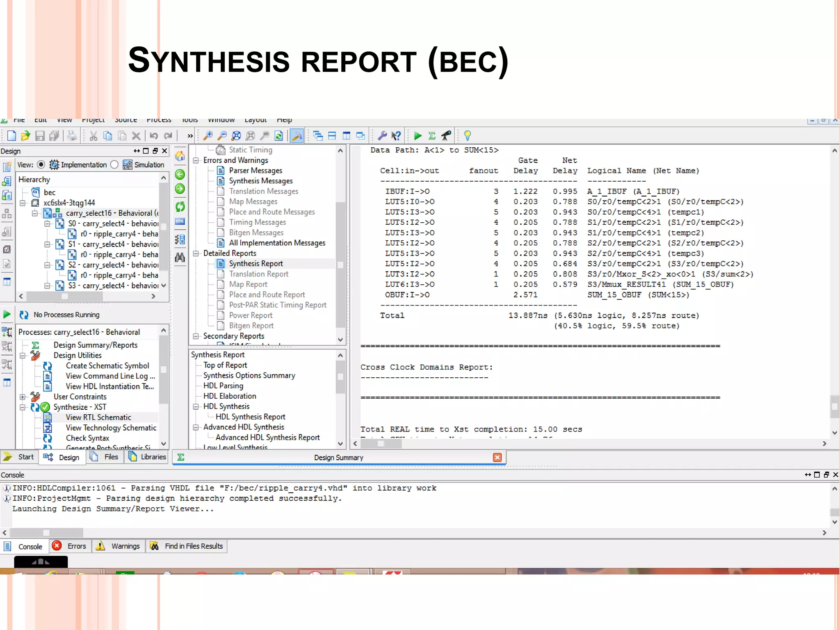Viewport: 840px width, 630px height.
Task: Click the Open folder toolbar icon
Action: pos(25,136)
